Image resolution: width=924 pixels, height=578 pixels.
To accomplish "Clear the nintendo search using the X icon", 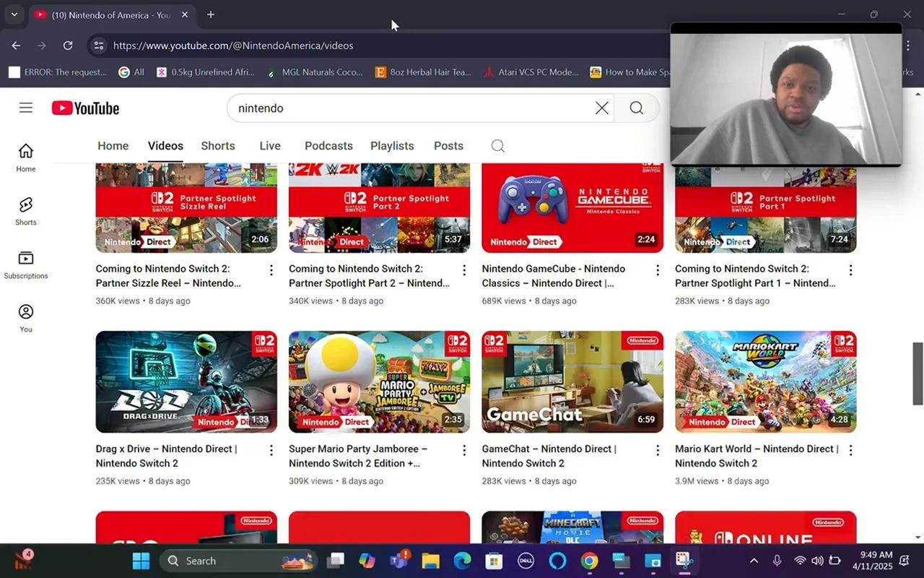I will pyautogui.click(x=601, y=107).
